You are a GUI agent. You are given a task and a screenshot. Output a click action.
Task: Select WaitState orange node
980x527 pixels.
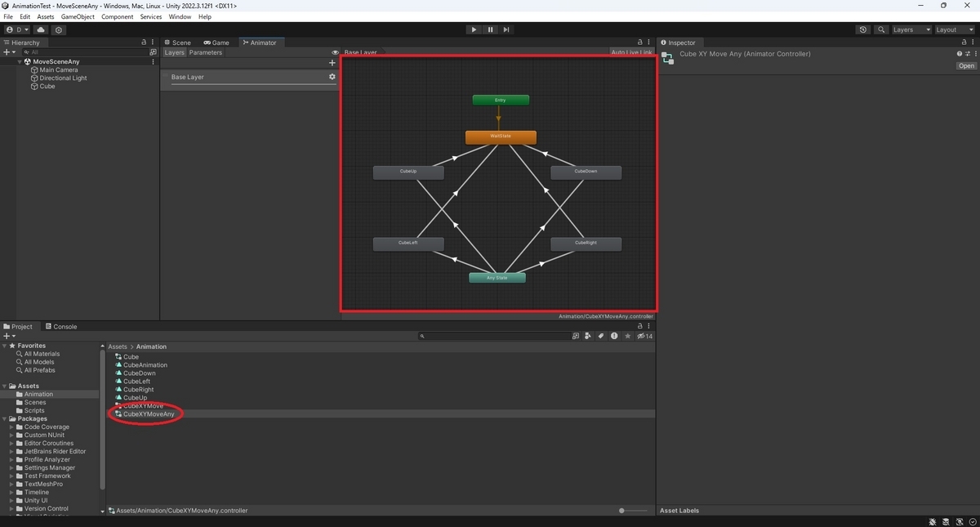click(501, 137)
